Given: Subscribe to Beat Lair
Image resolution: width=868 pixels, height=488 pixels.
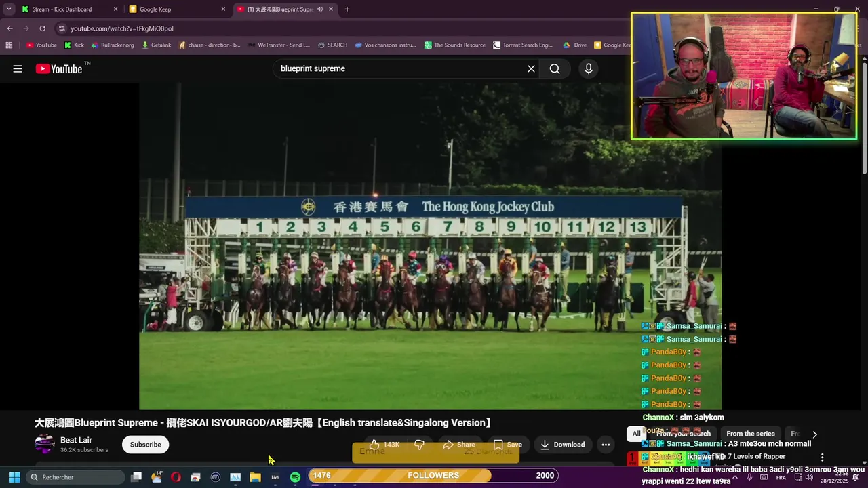Looking at the screenshot, I should pyautogui.click(x=146, y=445).
